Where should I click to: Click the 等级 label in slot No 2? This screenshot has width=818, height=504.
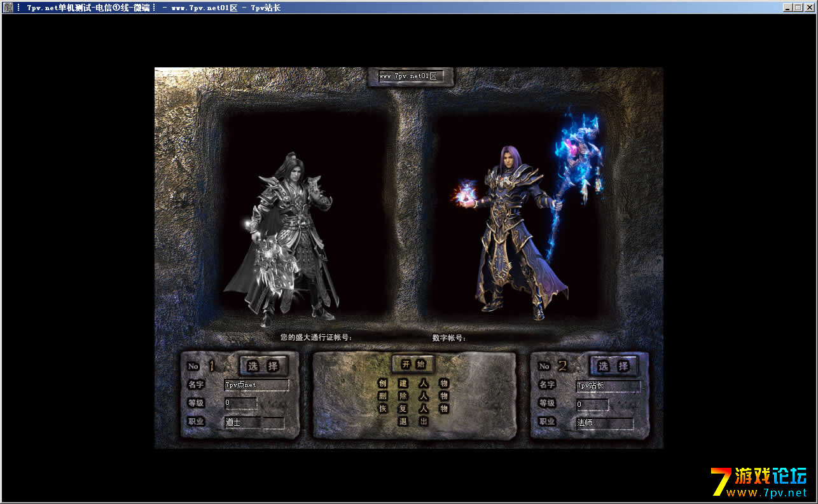click(547, 403)
